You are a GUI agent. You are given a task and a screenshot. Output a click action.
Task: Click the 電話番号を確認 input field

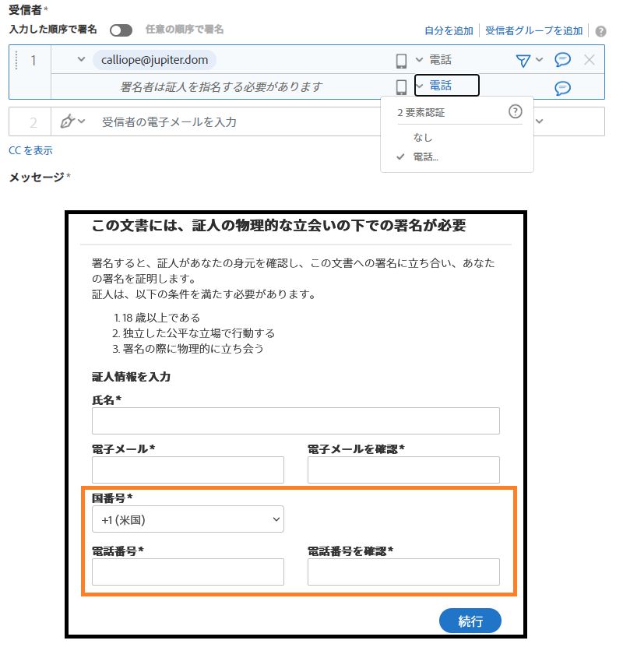[403, 572]
